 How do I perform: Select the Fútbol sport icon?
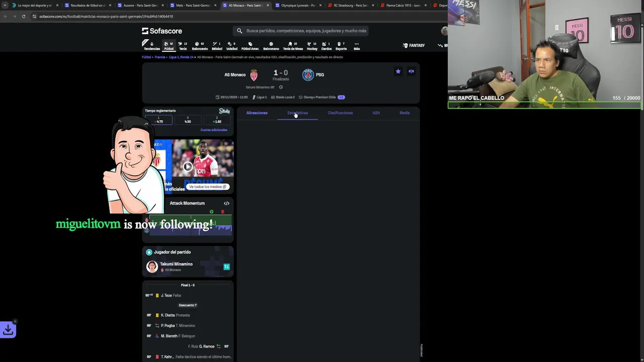(x=169, y=46)
